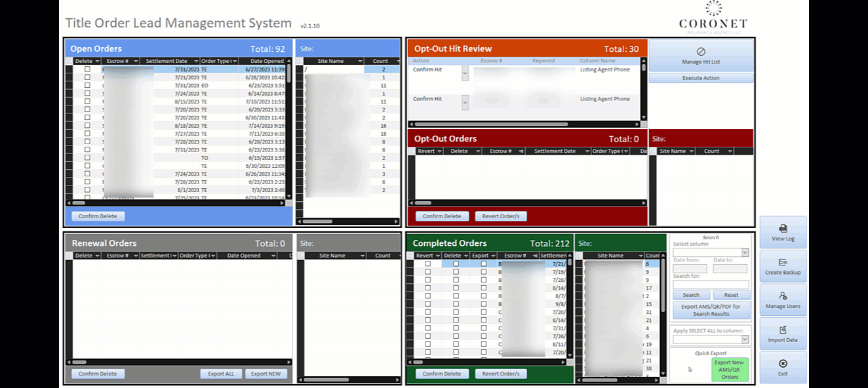Open Settlement Date filter in Open Orders header

[x=193, y=61]
